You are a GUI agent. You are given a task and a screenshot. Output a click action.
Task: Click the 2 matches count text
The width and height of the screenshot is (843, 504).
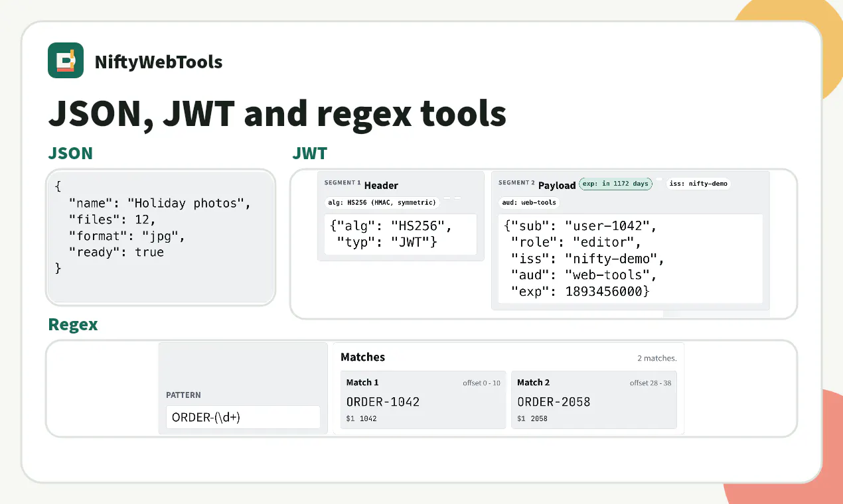(x=656, y=358)
